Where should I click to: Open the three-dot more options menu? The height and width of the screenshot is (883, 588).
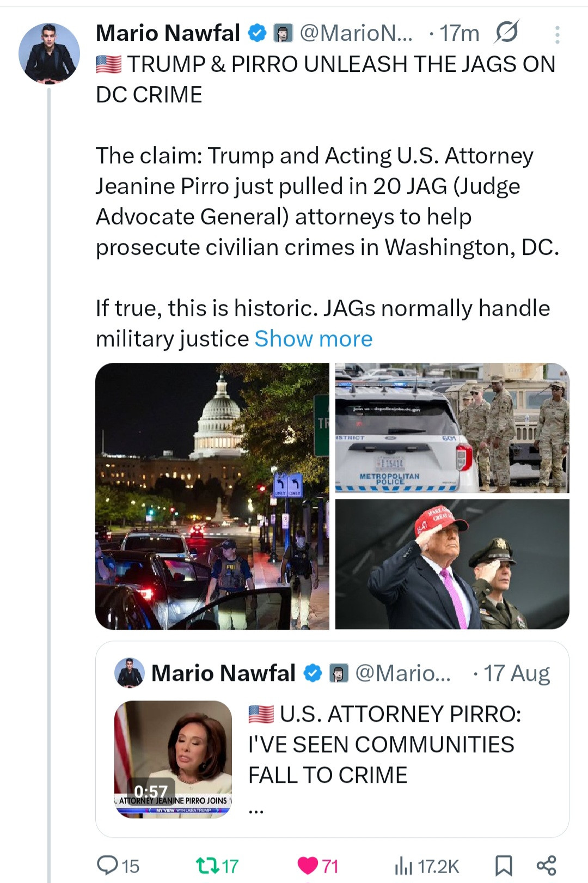coord(557,35)
